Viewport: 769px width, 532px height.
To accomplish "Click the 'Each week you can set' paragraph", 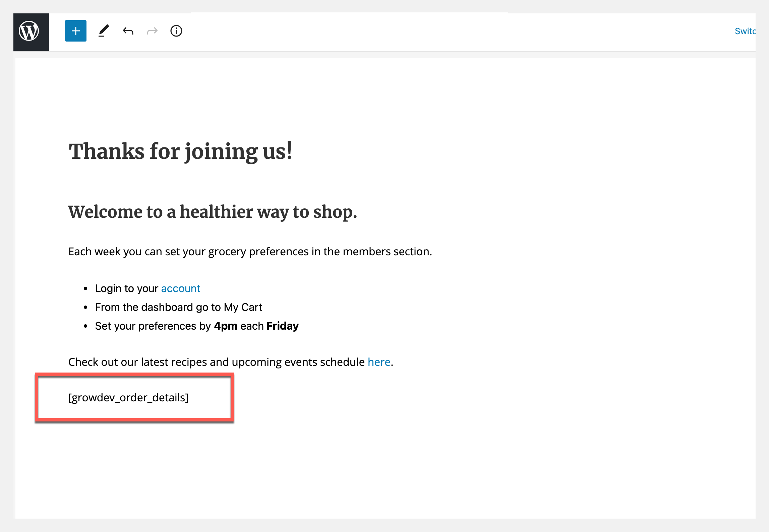I will [250, 251].
